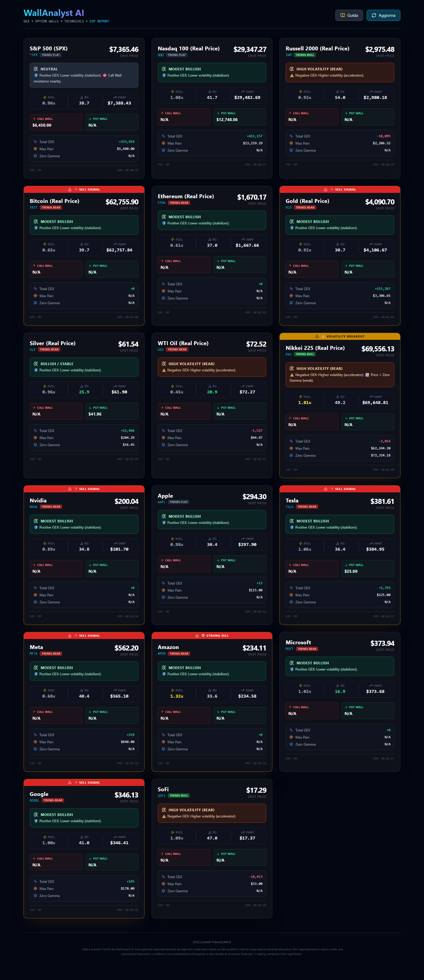Click the Russell 2000 warning triangle icon
Viewport: 424px width, 980px height.
pyautogui.click(x=292, y=75)
